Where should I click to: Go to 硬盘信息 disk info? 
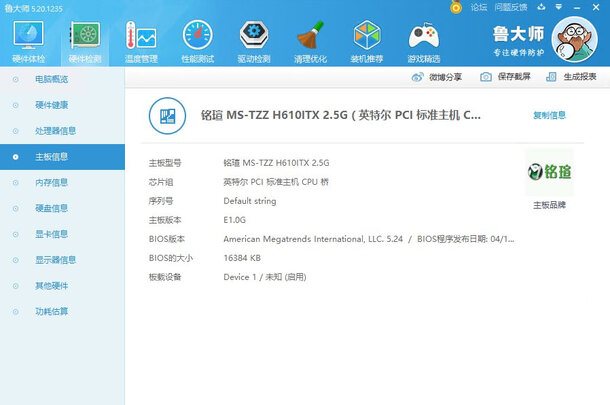52,208
